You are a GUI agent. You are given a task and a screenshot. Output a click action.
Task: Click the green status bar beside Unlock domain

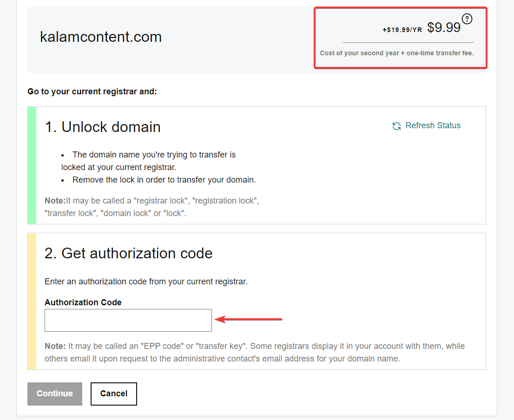(x=31, y=165)
